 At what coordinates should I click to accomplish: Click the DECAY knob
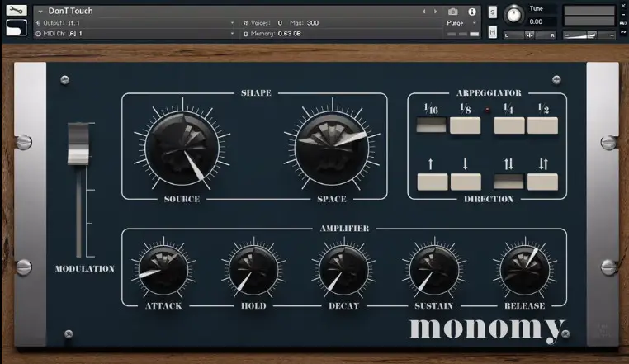(x=343, y=270)
